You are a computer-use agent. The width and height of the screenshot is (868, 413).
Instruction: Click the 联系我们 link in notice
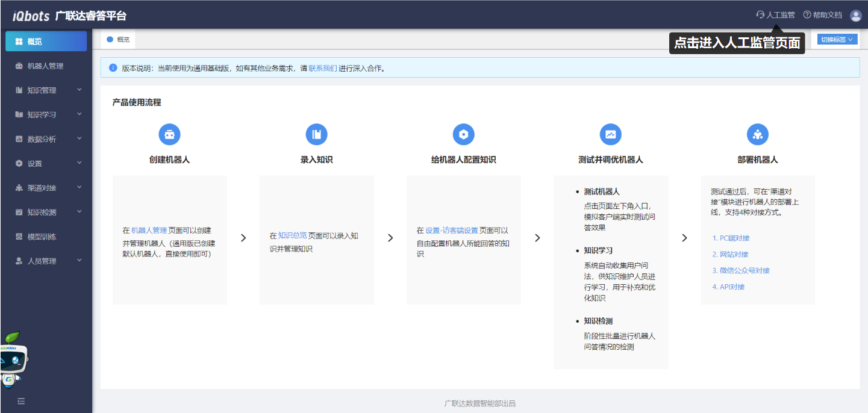click(322, 68)
